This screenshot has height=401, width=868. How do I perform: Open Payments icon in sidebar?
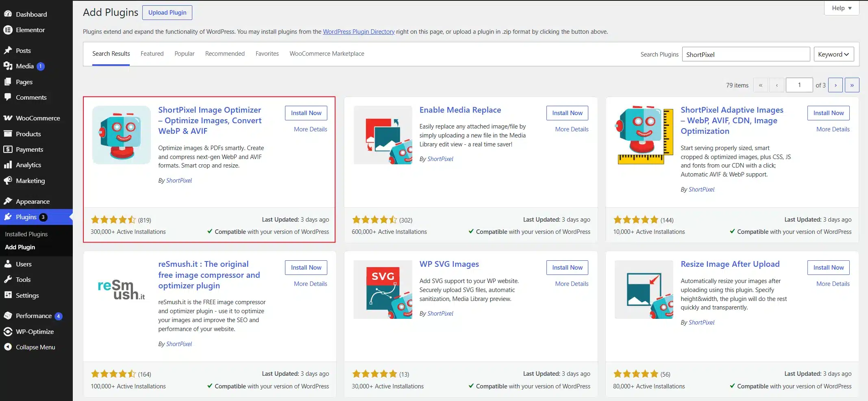[x=8, y=149]
